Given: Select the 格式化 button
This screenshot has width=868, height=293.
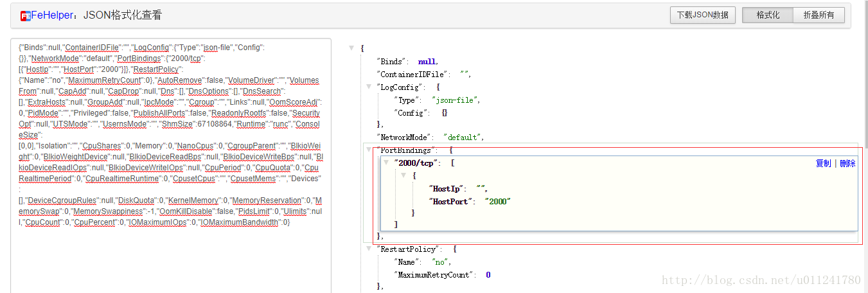Looking at the screenshot, I should 768,15.
